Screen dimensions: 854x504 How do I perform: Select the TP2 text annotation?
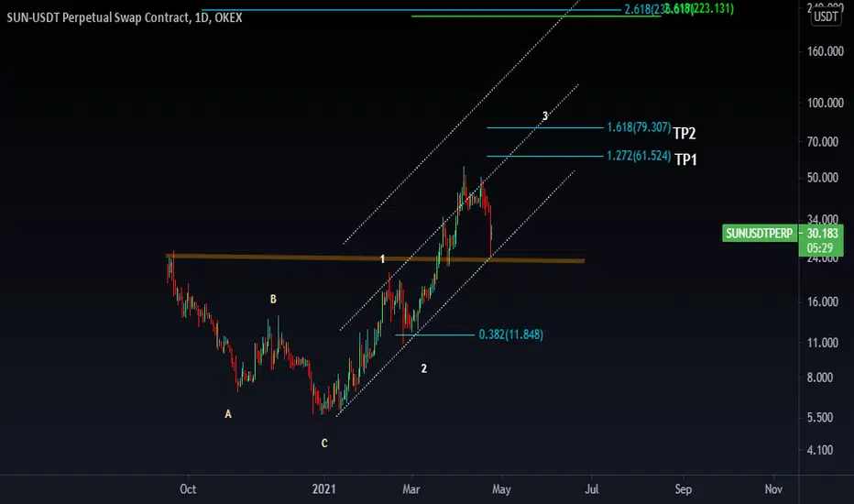pyautogui.click(x=684, y=134)
